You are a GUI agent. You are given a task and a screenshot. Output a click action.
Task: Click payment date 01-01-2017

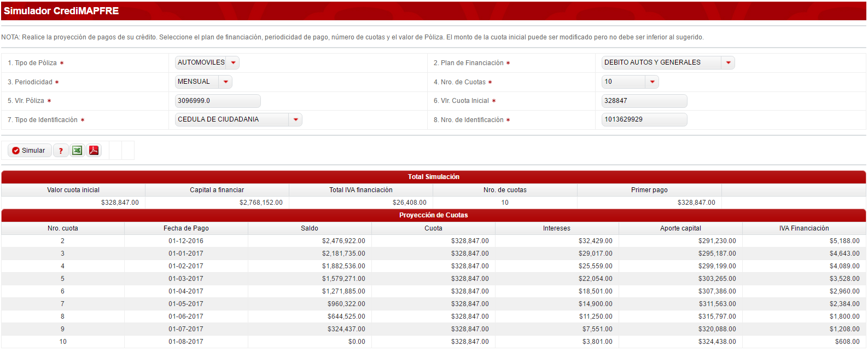[186, 254]
